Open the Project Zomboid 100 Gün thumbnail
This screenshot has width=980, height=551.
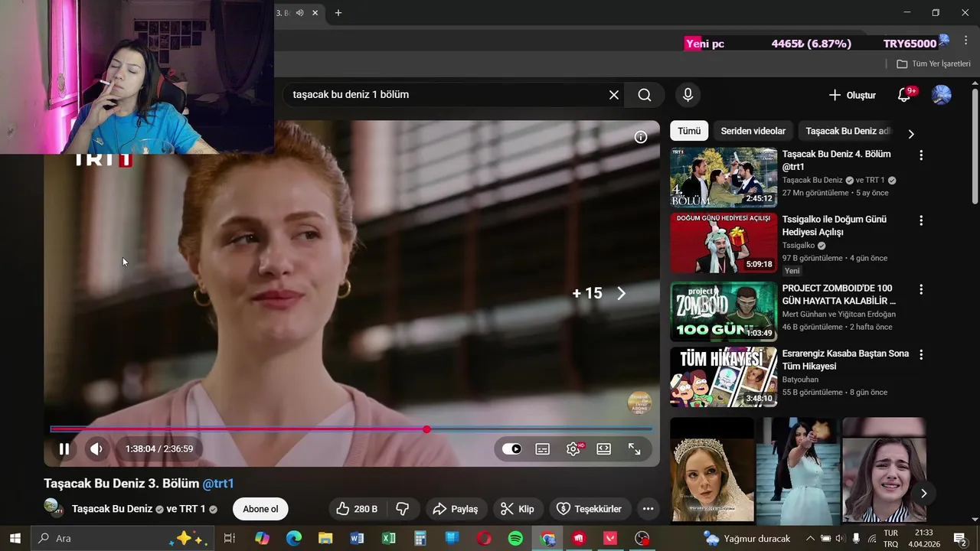click(724, 311)
